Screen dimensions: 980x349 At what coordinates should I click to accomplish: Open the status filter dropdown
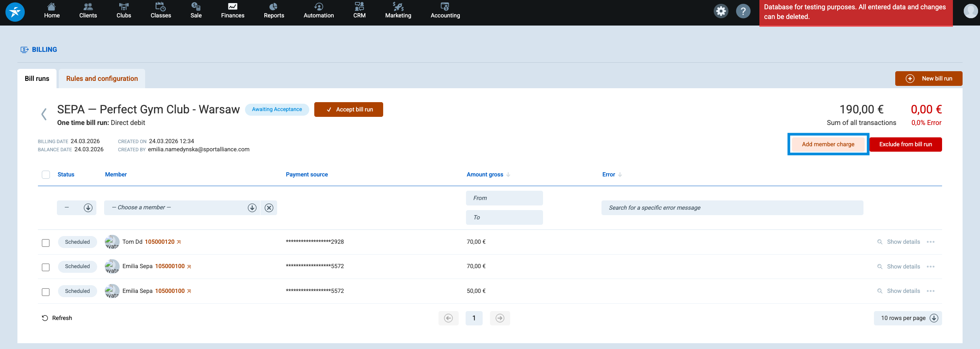(76, 207)
